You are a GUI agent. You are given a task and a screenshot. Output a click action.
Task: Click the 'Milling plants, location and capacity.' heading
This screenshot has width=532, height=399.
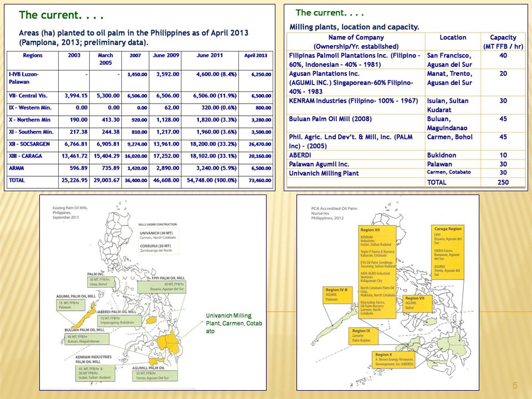(x=354, y=27)
